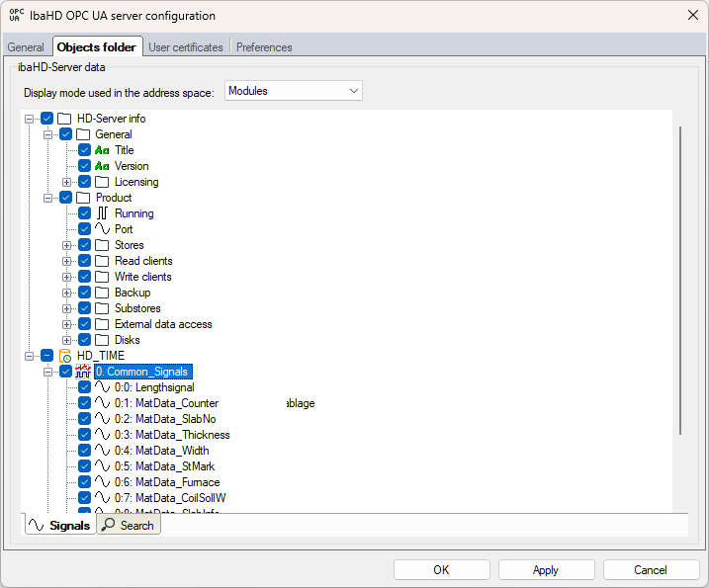Click the Title text-type icon
Image resolution: width=709 pixels, height=588 pixels.
coord(102,150)
